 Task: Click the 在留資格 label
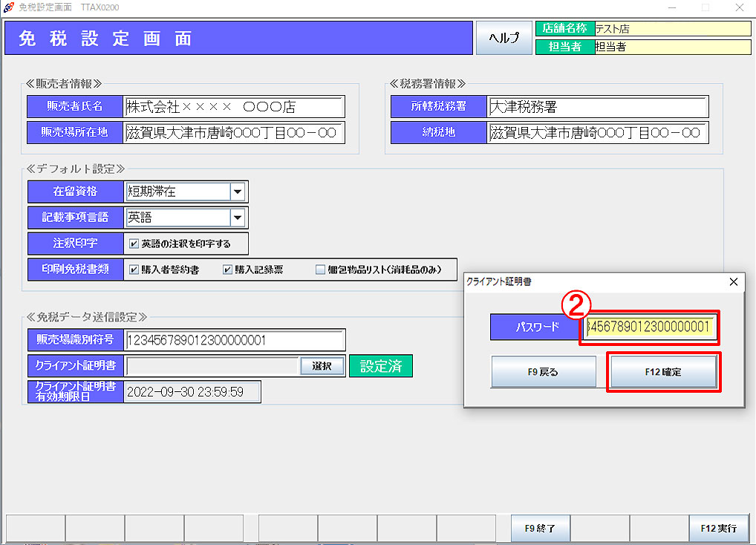(x=76, y=192)
